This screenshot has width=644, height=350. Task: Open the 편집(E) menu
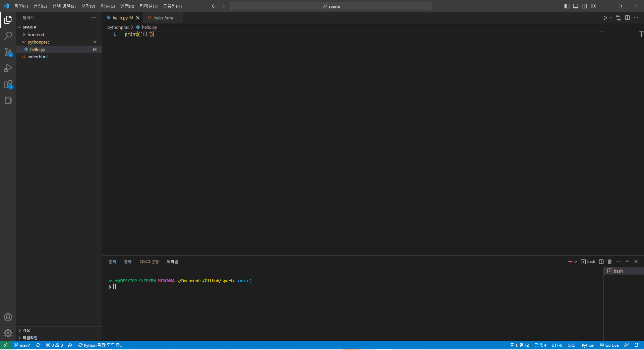pyautogui.click(x=40, y=6)
